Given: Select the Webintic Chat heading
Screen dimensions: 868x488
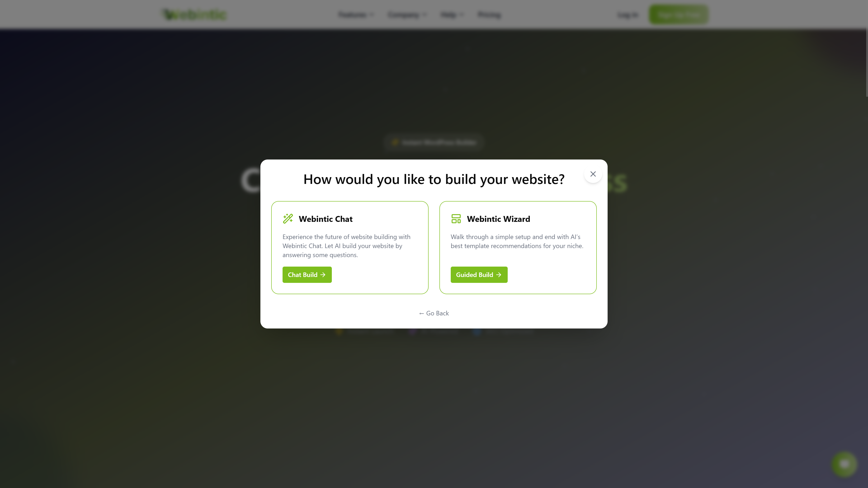Looking at the screenshot, I should pos(325,219).
